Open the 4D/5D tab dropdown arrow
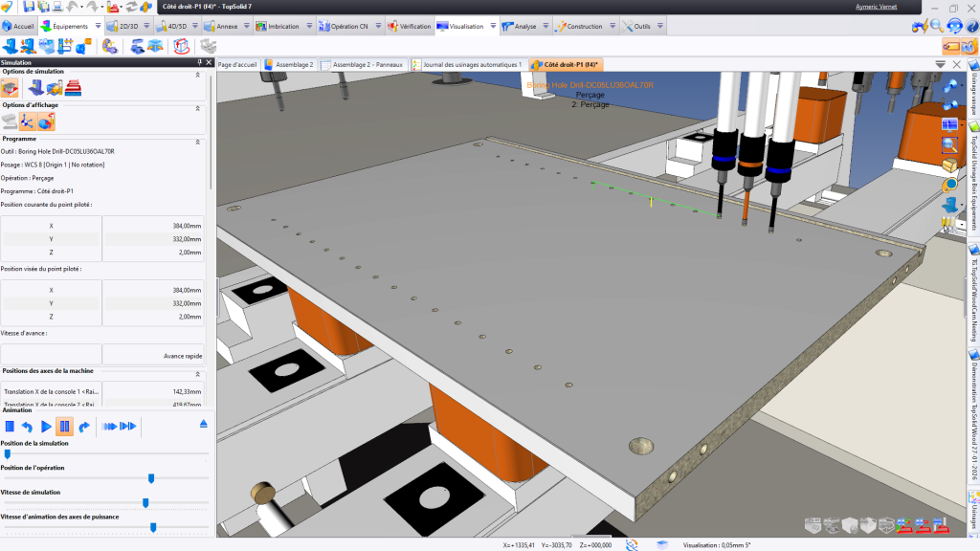Screen dimensions: 980x551 (195, 26)
